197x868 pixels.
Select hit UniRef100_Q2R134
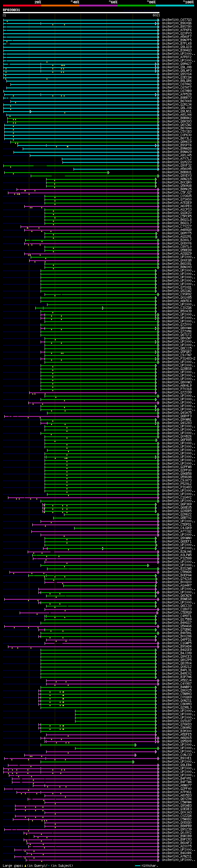coord(177,104)
